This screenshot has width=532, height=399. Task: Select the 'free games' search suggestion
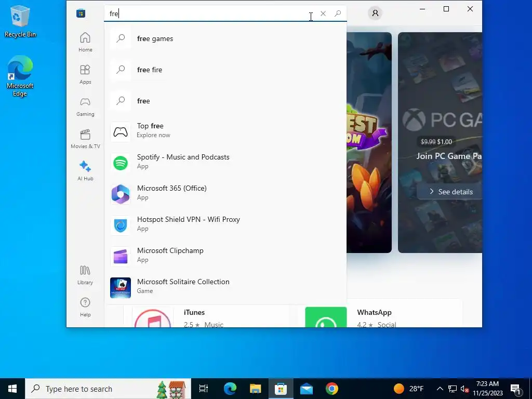point(225,38)
